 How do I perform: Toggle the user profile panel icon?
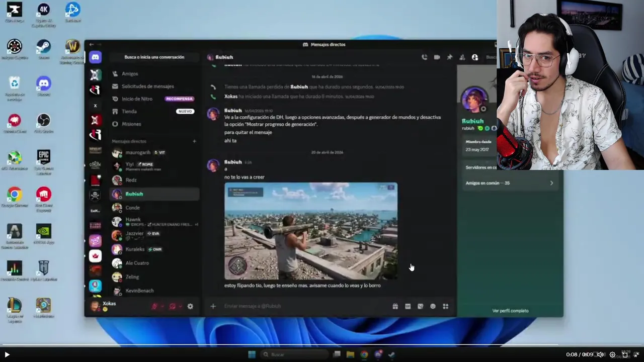(x=475, y=57)
